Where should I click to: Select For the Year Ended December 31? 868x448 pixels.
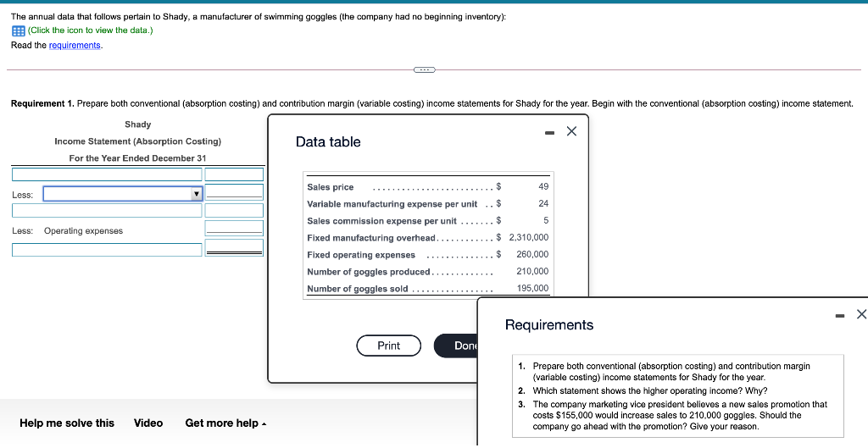[137, 158]
